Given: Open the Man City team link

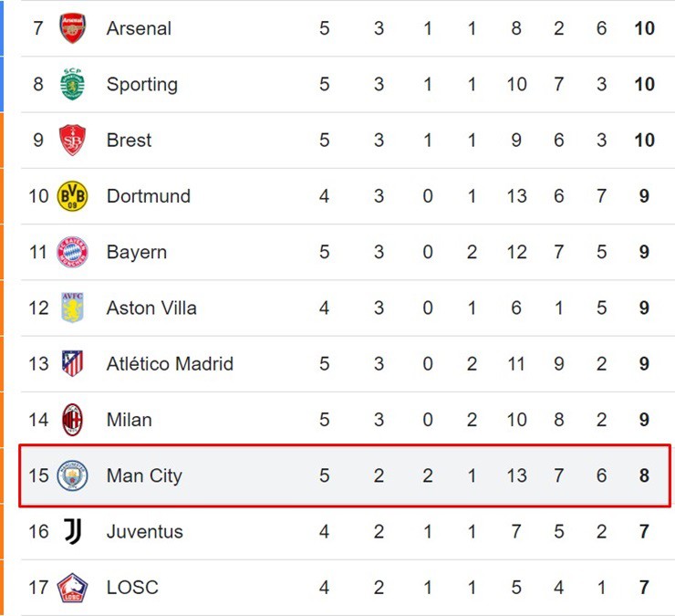Looking at the screenshot, I should (144, 475).
